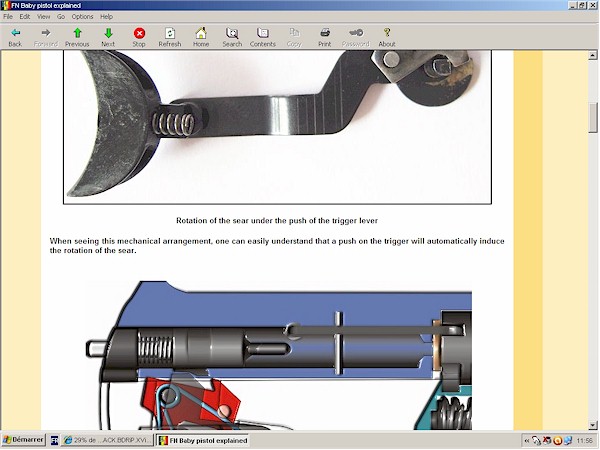Go to Previous page with green up arrow

pos(77,38)
